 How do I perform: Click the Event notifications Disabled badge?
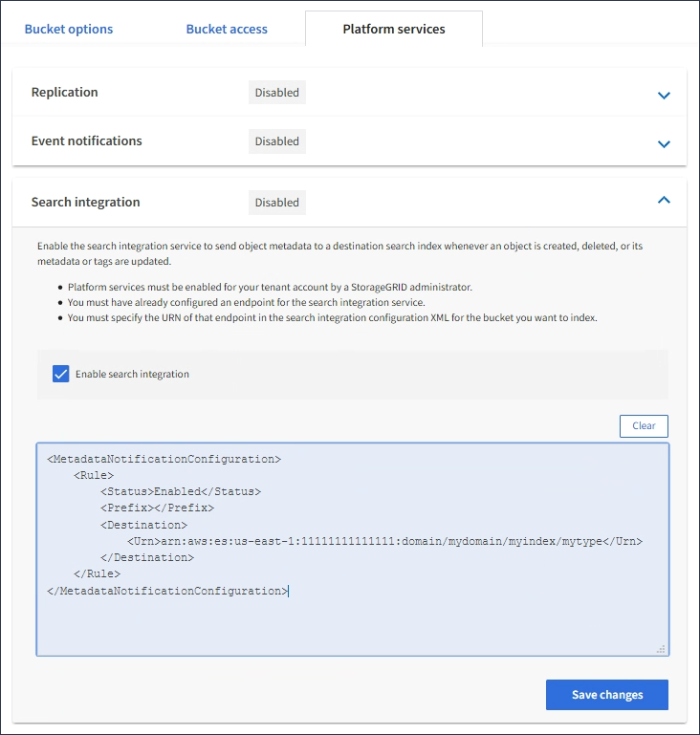point(277,141)
